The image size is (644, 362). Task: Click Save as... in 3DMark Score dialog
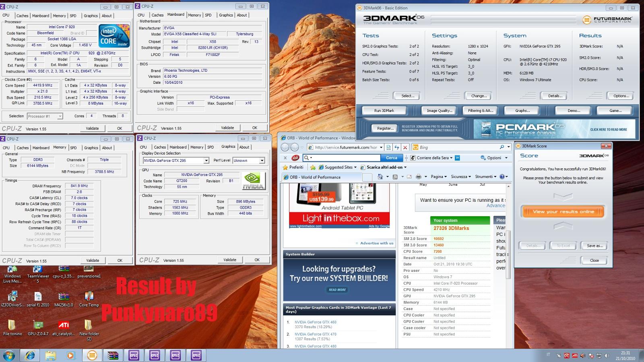coord(594,246)
